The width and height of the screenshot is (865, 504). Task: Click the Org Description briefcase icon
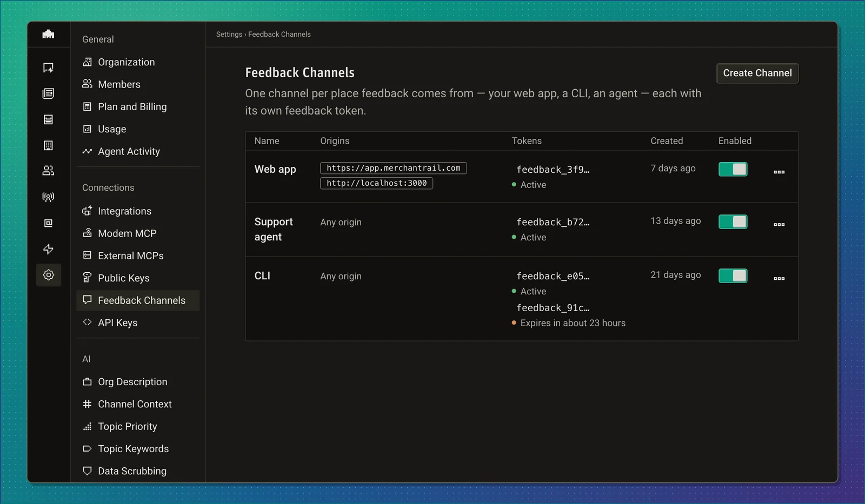(x=87, y=381)
